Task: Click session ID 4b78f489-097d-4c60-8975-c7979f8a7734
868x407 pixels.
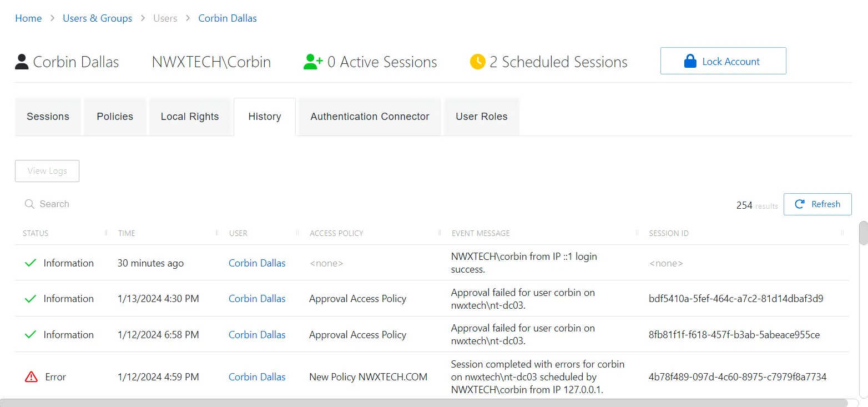Action: click(x=738, y=377)
